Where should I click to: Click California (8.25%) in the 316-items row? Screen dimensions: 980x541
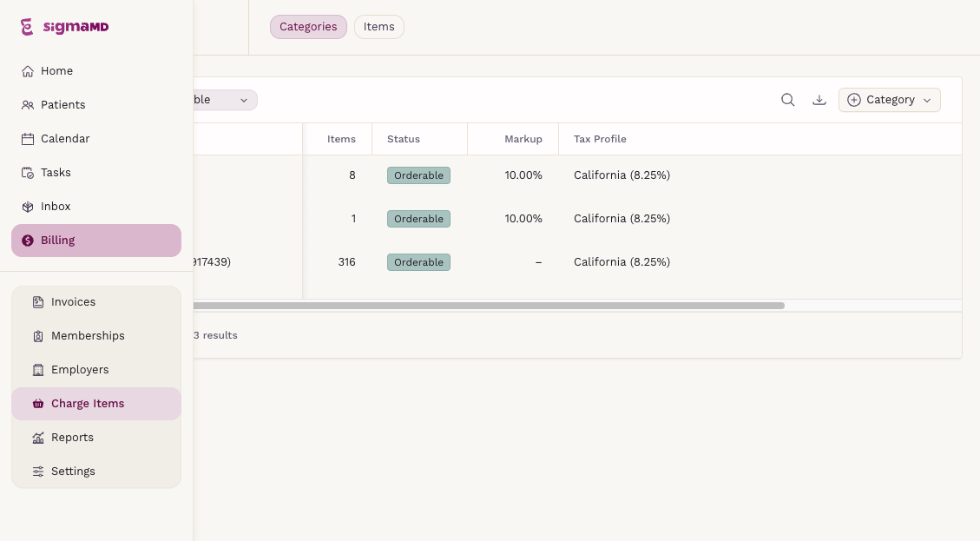[622, 262]
